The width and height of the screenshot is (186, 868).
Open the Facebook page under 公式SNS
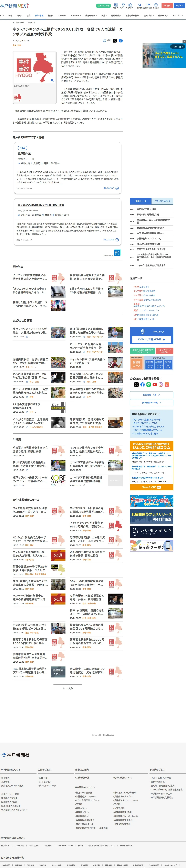point(142,385)
